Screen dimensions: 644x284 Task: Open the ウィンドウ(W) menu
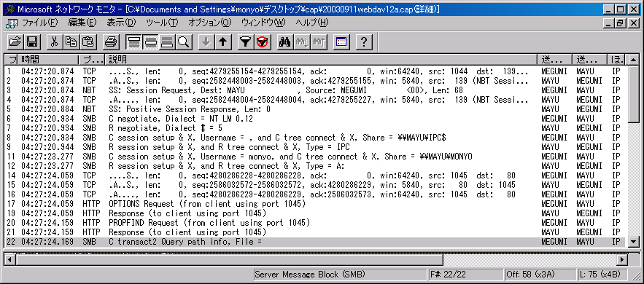(x=263, y=23)
